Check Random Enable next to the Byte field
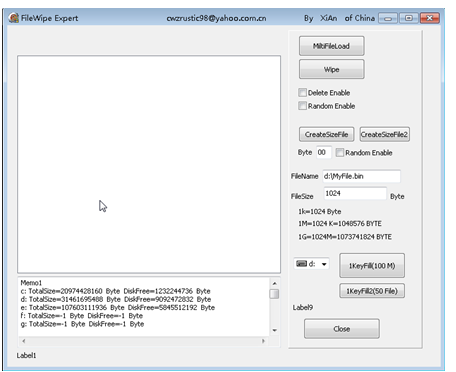This screenshot has height=372, width=456. (x=339, y=152)
